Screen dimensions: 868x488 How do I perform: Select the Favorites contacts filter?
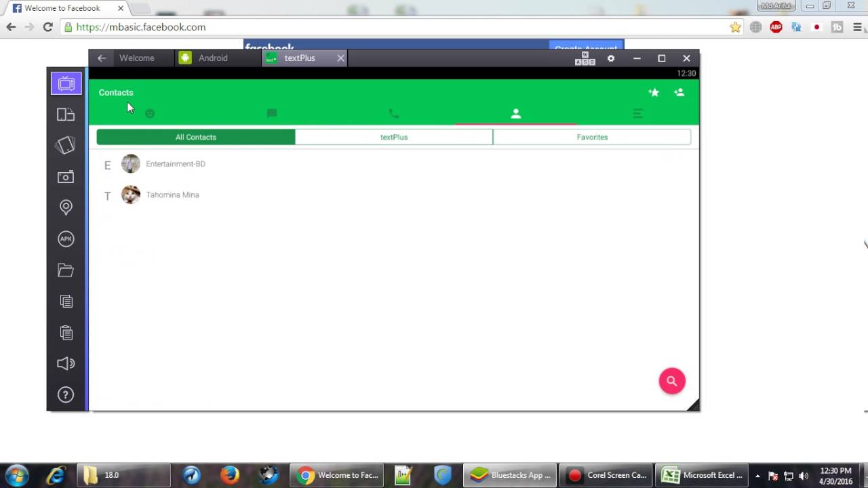[x=592, y=137]
